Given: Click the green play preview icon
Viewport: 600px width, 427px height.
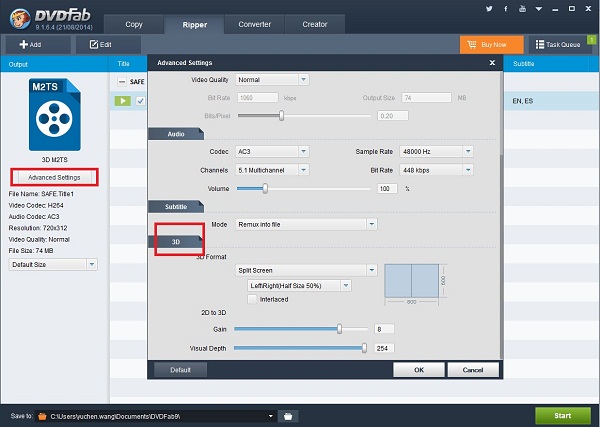Looking at the screenshot, I should 123,101.
